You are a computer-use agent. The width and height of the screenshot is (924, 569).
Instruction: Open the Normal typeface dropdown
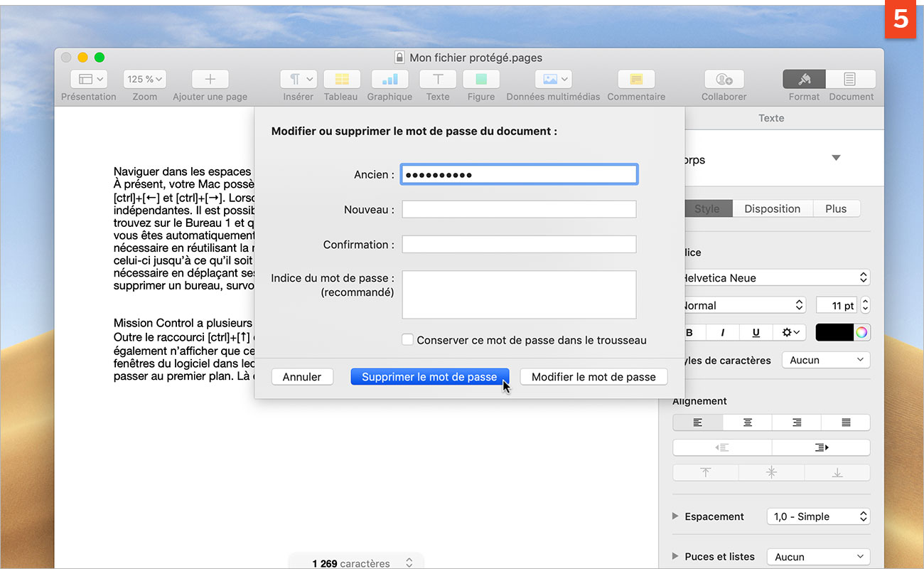743,305
